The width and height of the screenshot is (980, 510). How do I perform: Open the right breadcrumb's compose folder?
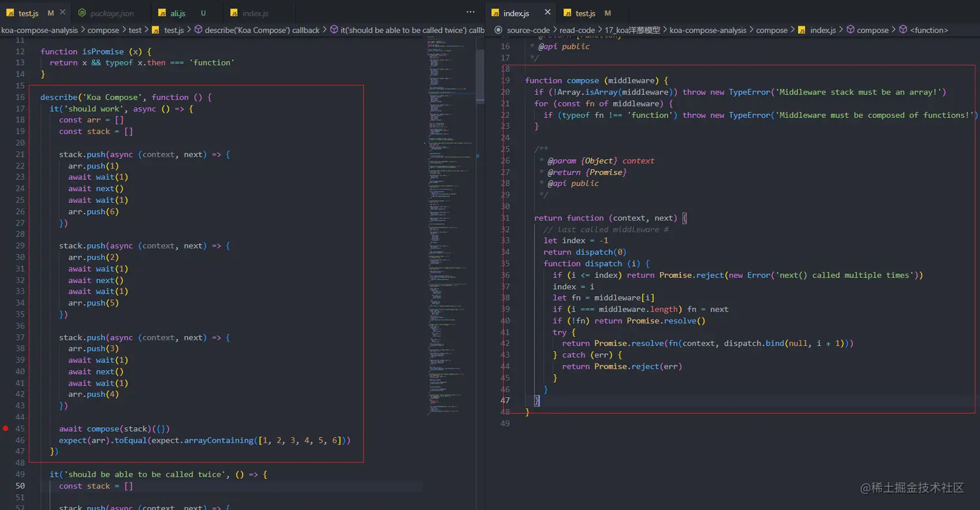[772, 30]
